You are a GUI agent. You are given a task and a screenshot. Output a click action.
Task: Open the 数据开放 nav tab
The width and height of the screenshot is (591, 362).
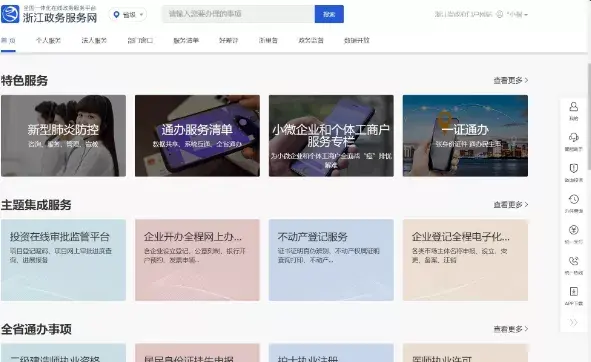357,40
